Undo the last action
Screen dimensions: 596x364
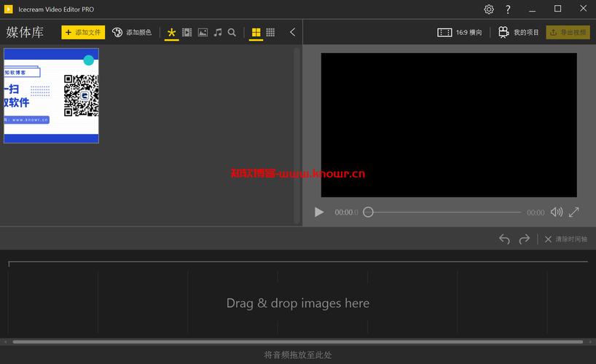click(504, 239)
